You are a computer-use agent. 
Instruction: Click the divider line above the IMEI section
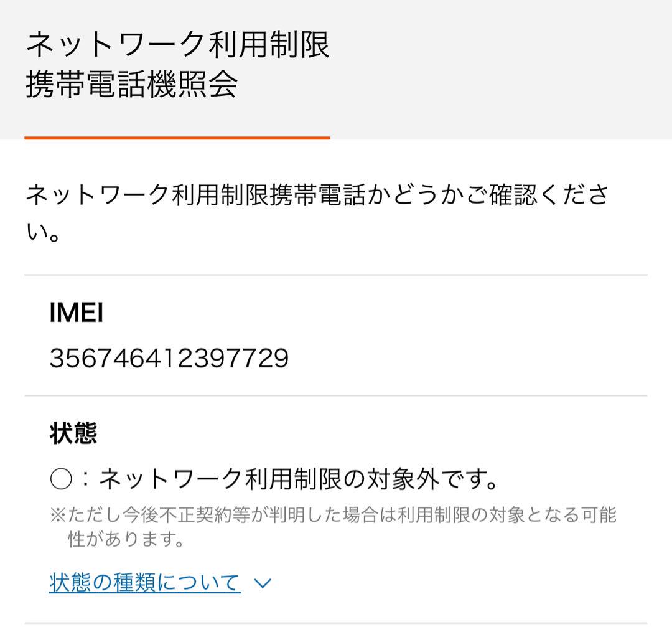tap(335, 275)
